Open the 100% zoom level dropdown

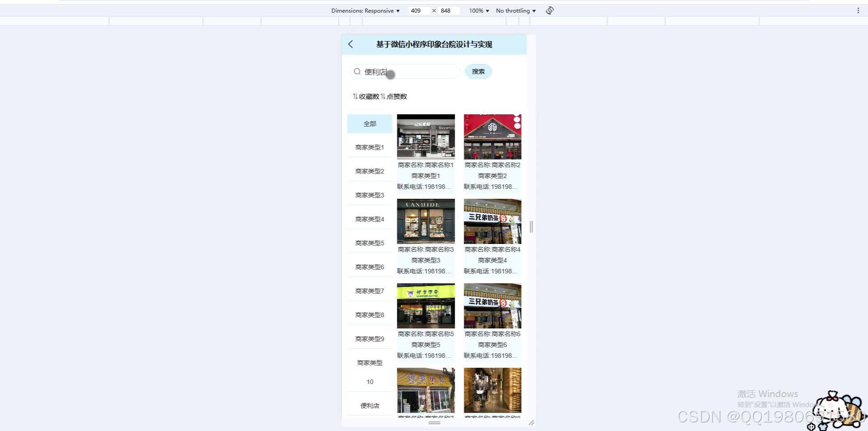pyautogui.click(x=477, y=10)
